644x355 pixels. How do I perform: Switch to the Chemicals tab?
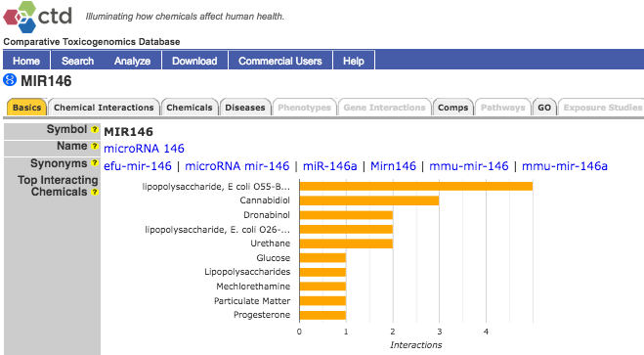190,108
